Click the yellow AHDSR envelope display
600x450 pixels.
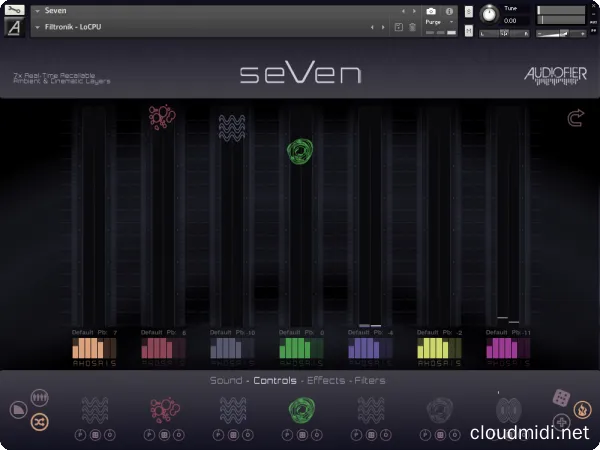pyautogui.click(x=439, y=348)
